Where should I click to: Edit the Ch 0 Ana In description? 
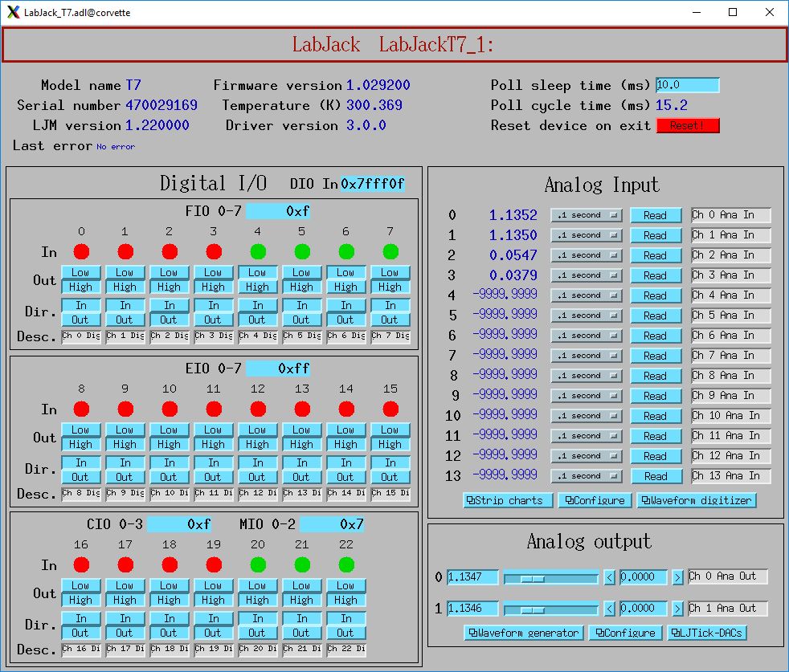[x=730, y=215]
